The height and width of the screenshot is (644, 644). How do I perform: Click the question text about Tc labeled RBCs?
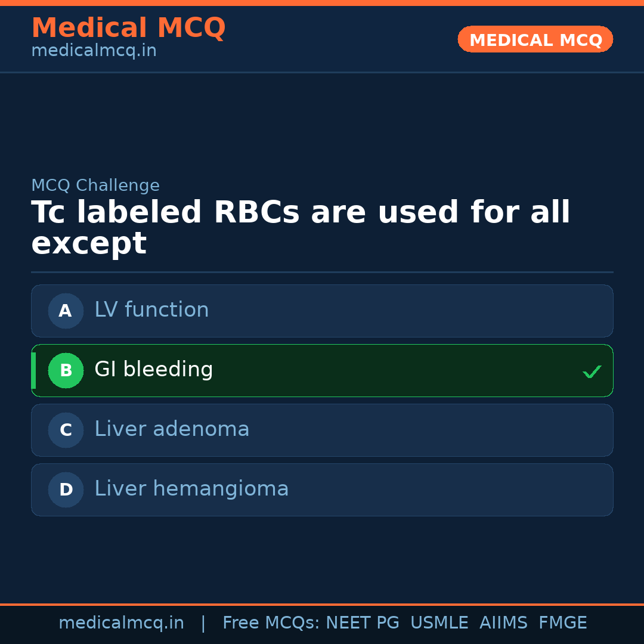click(x=301, y=228)
